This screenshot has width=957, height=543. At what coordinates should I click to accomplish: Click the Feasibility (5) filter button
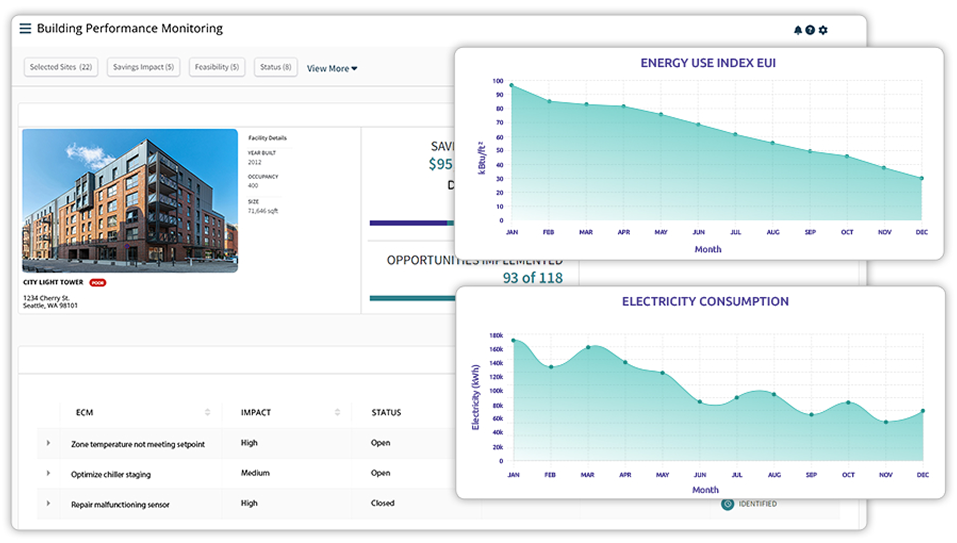click(x=217, y=67)
